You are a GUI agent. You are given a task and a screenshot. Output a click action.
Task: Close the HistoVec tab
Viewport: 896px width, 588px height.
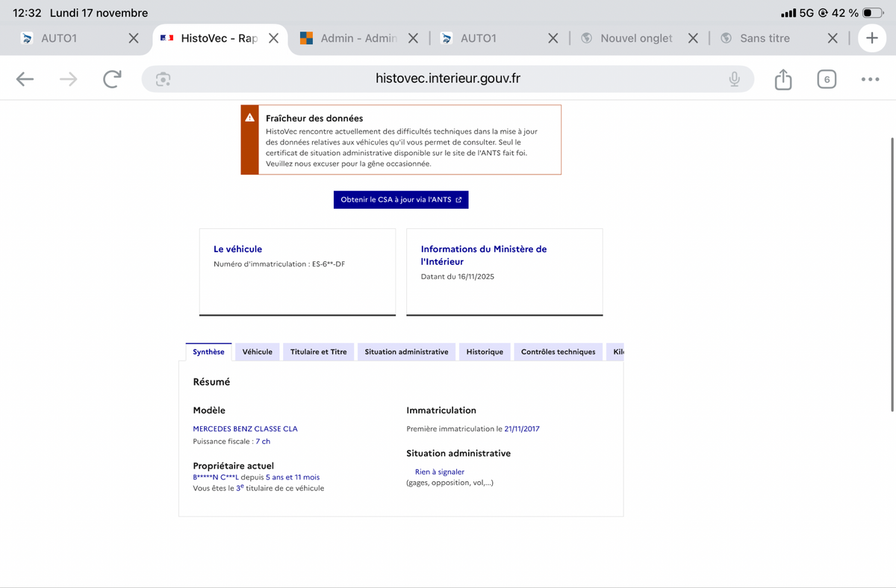point(273,38)
